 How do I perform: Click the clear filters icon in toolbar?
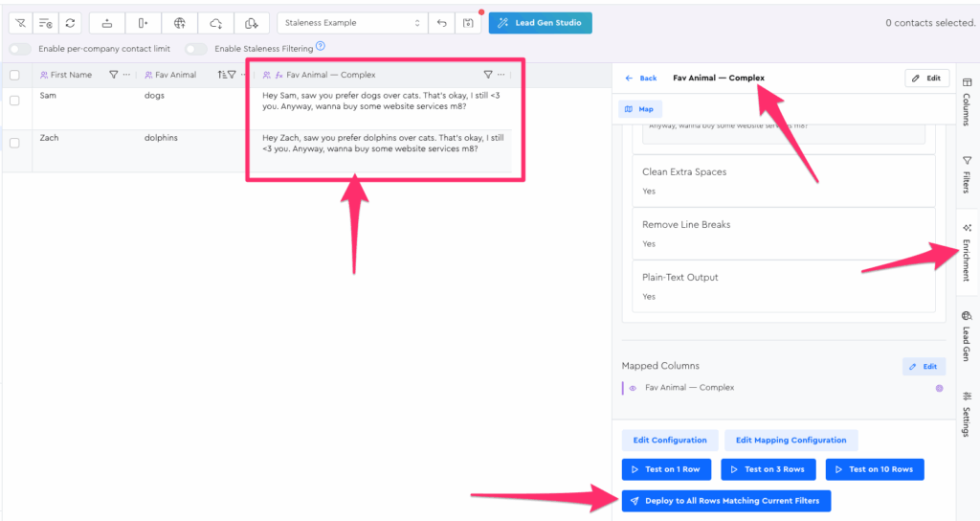(21, 23)
